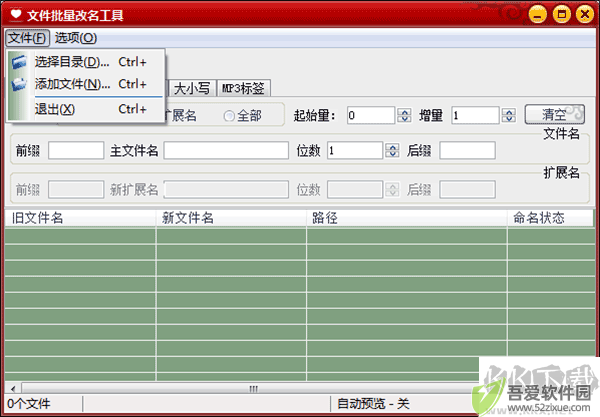The image size is (600, 417).
Task: Click the 起始量 value field
Action: pyautogui.click(x=370, y=116)
